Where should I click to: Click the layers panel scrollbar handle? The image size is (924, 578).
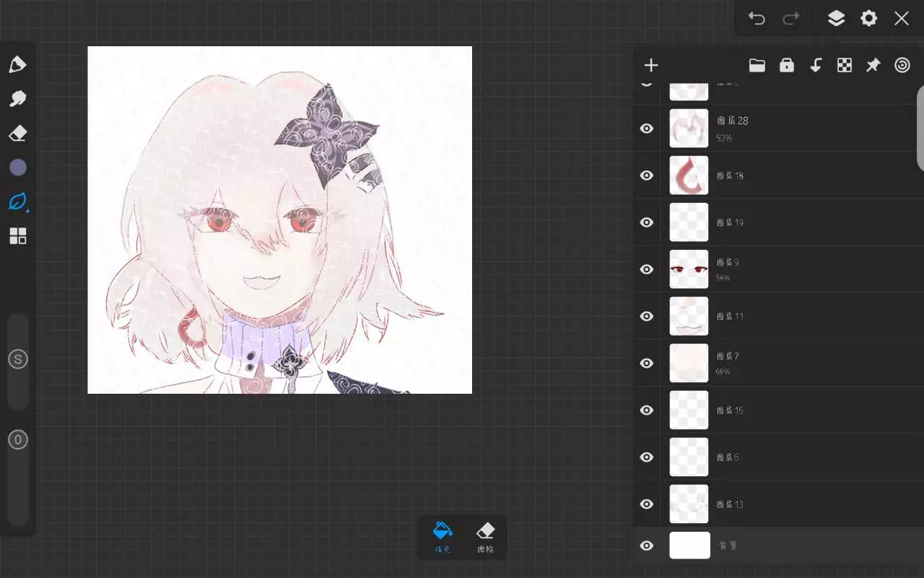[x=920, y=129]
